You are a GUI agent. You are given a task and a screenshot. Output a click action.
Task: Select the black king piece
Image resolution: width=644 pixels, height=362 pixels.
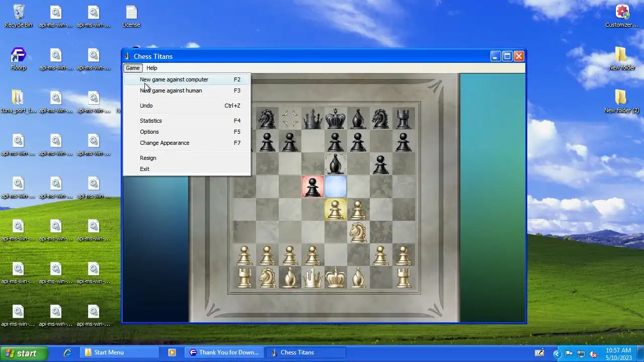(336, 119)
